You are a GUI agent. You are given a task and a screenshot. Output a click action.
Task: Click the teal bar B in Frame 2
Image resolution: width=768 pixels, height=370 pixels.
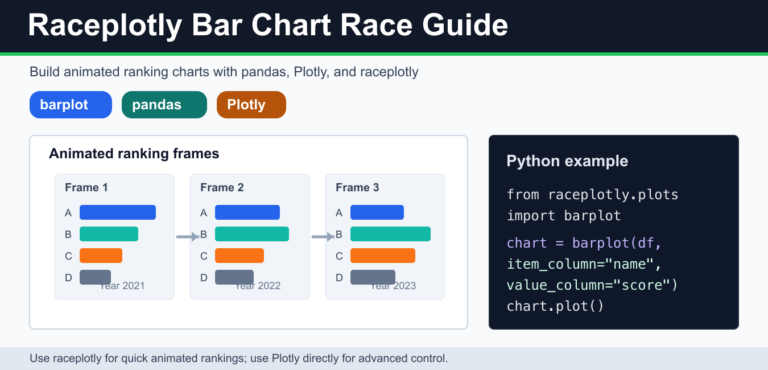pos(252,234)
